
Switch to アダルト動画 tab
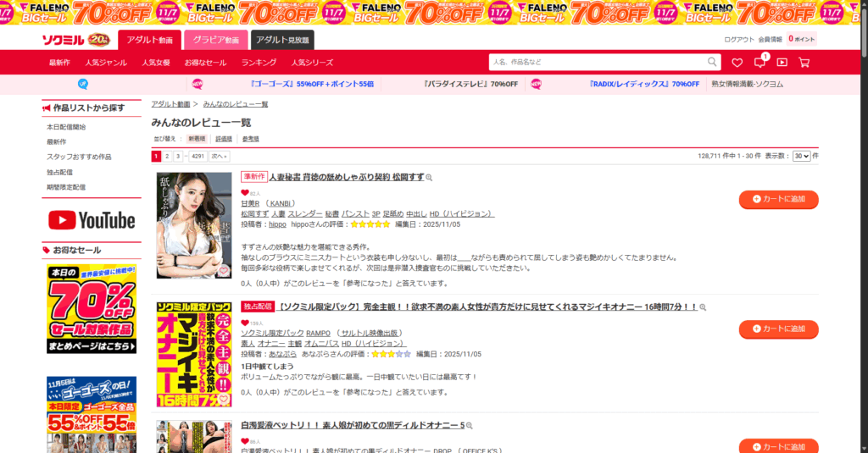(x=149, y=40)
